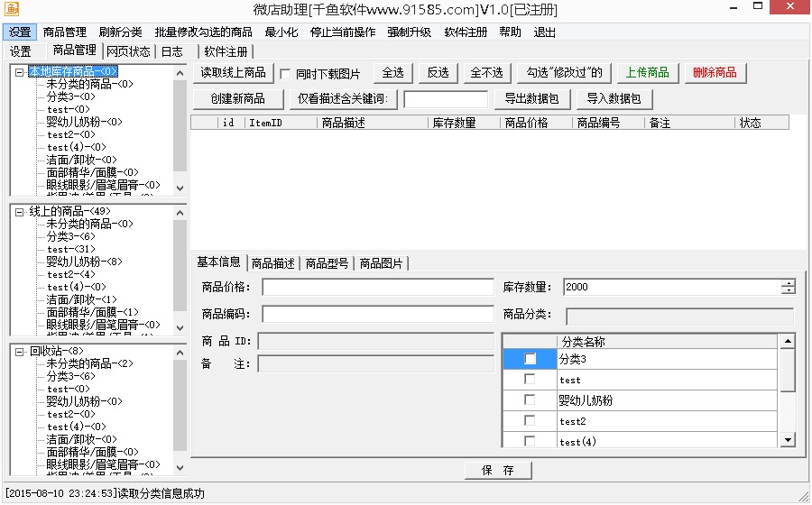This screenshot has width=812, height=505.
Task: Select test-<31> under 线上的商品
Action: pyautogui.click(x=71, y=250)
